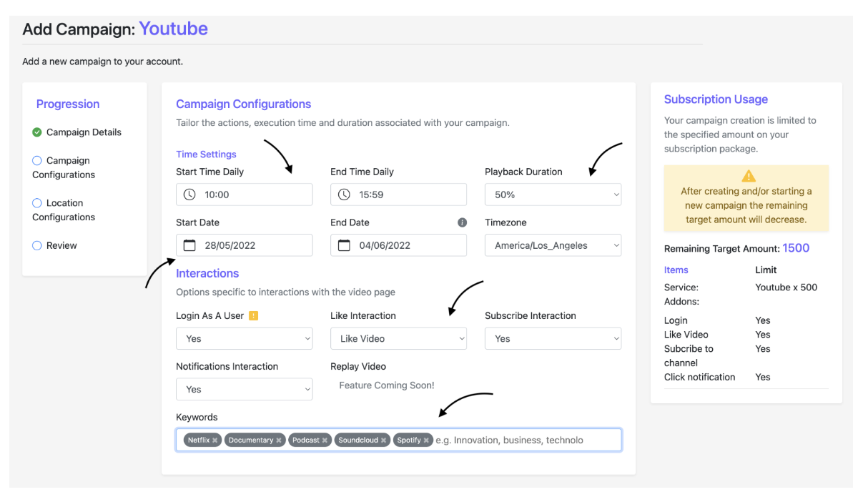Click the Subscription Usage heading
Image resolution: width=868 pixels, height=502 pixels.
(x=716, y=99)
